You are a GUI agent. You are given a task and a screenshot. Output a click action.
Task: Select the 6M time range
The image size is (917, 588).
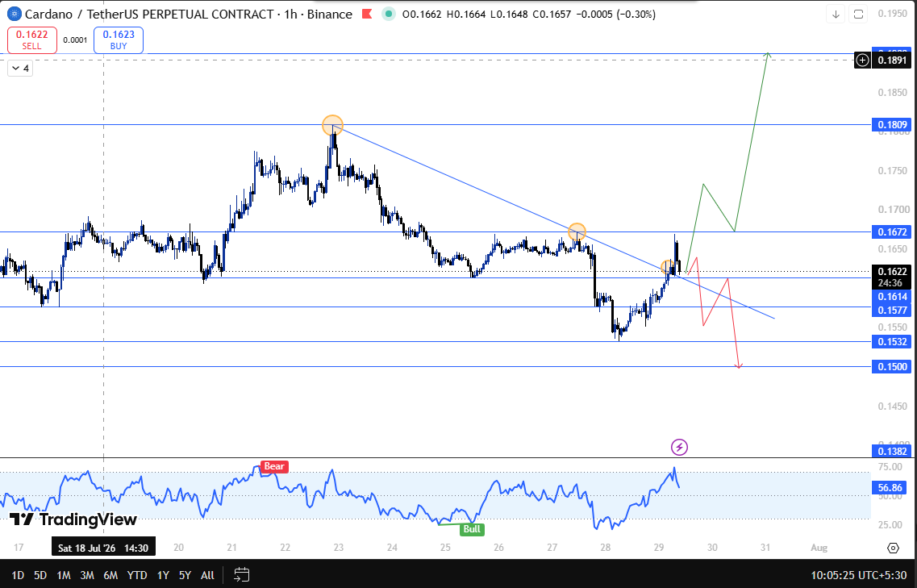click(x=110, y=575)
